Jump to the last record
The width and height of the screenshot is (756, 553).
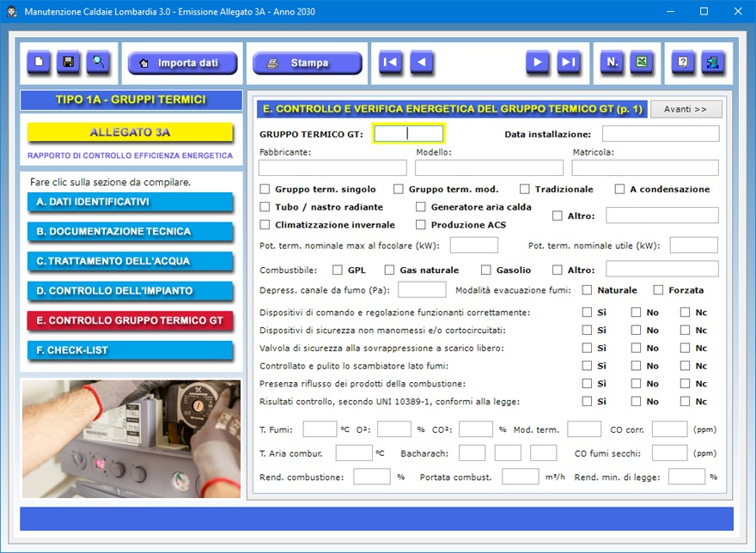point(569,62)
